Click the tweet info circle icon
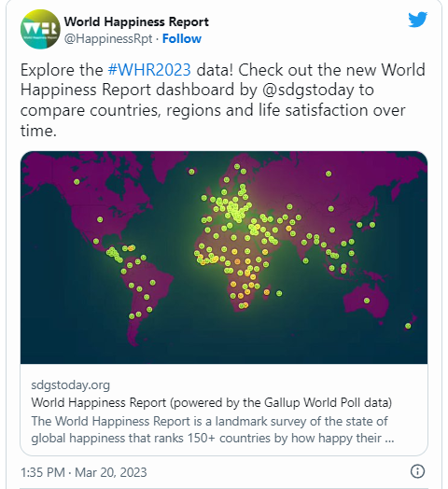Viewport: 448px width, 489px height. 417,471
